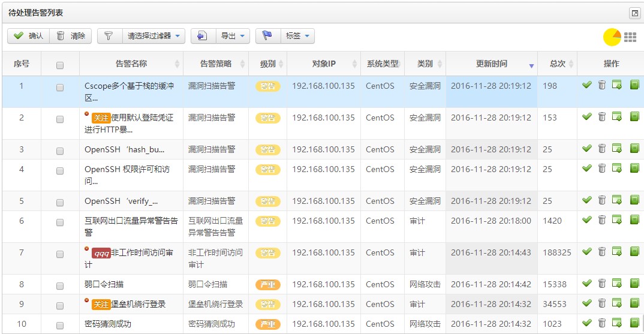Click the green confirm checkmark in row 1

coord(586,85)
